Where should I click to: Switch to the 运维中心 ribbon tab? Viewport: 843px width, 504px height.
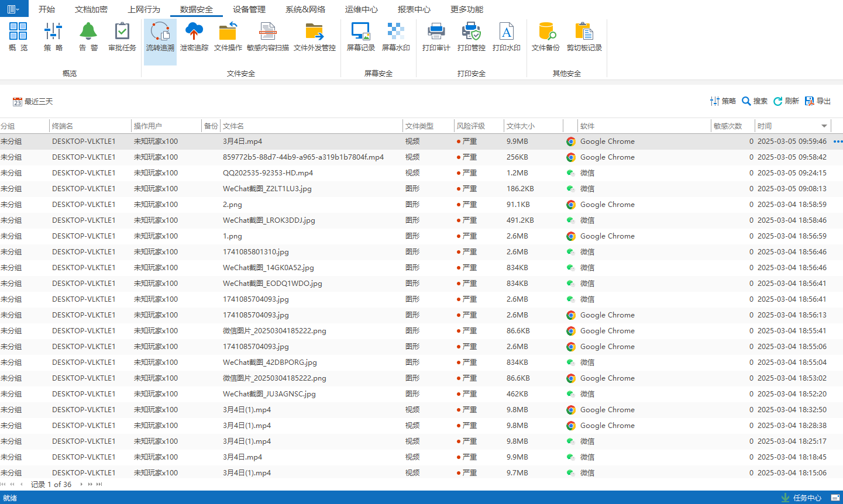click(361, 9)
